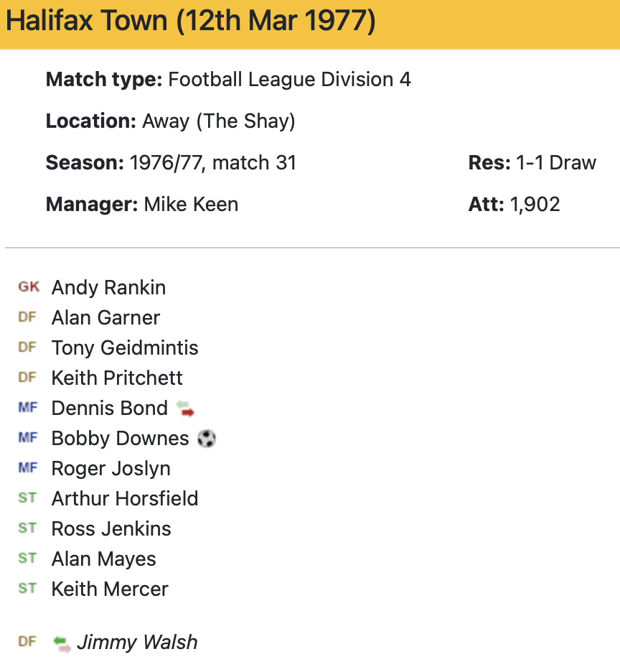Click the Halifax Town match title header
Screen dimensions: 620x672
[190, 22]
